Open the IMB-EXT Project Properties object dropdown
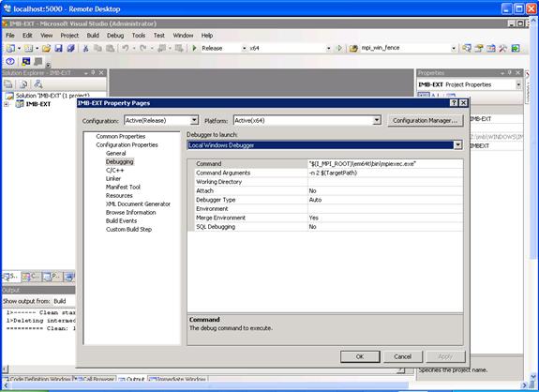The image size is (539, 392). [x=518, y=84]
